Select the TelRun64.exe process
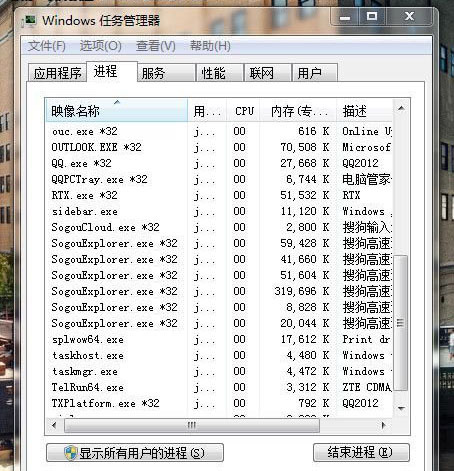Viewport: 454px width, 471px height. [219, 387]
